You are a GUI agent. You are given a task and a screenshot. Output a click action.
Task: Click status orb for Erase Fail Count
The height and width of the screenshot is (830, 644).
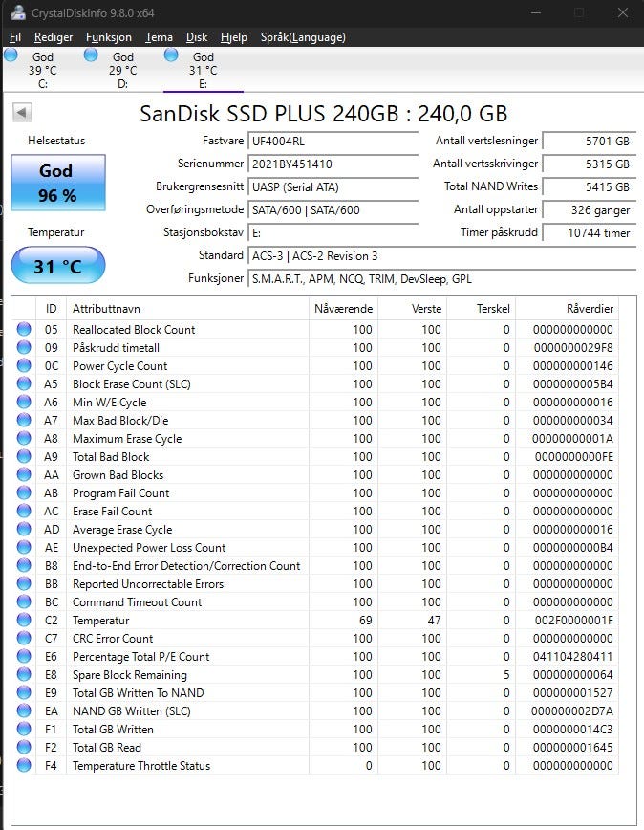coord(24,511)
